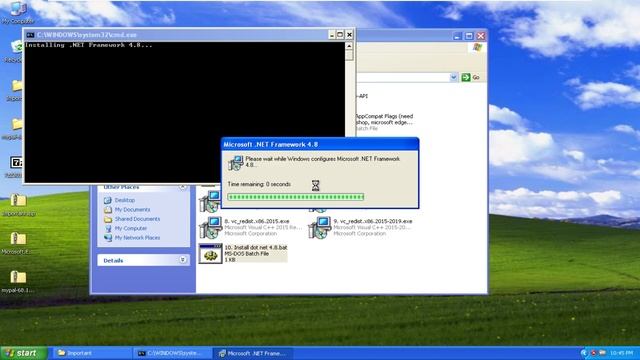The width and height of the screenshot is (640, 360).
Task: Click the blue tray icon beside the shield
Action: [x=584, y=353]
